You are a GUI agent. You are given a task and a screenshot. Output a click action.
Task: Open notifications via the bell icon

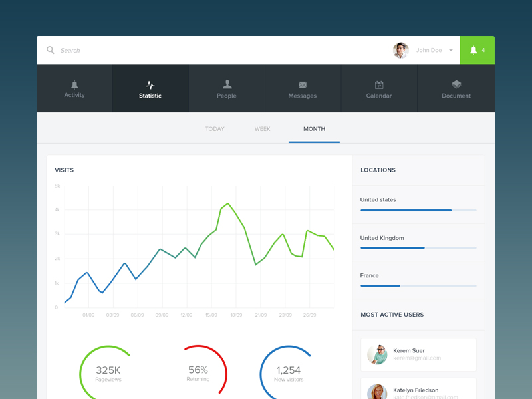(x=473, y=51)
